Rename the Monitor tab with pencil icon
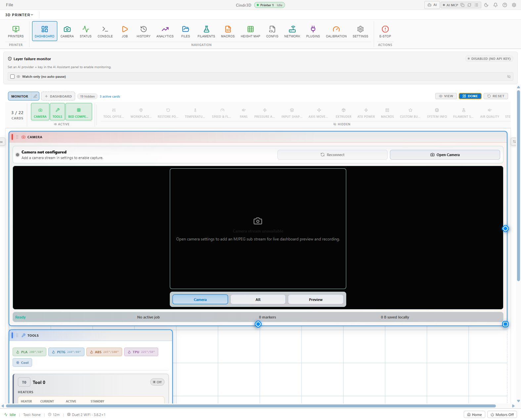The width and height of the screenshot is (521, 420). click(x=35, y=96)
